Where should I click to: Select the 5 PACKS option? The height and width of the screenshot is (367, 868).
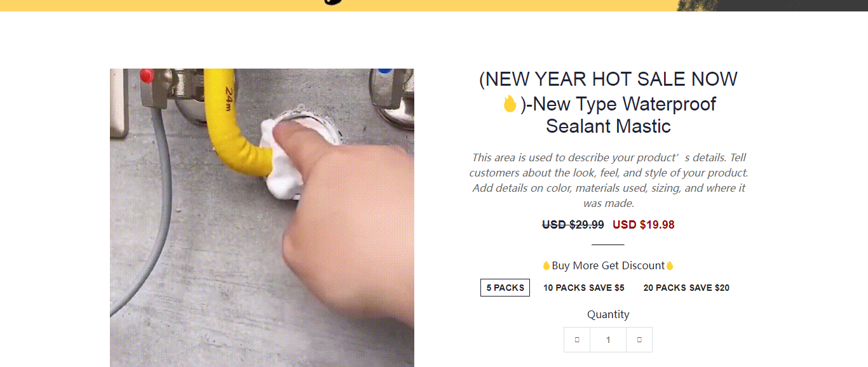pos(505,288)
